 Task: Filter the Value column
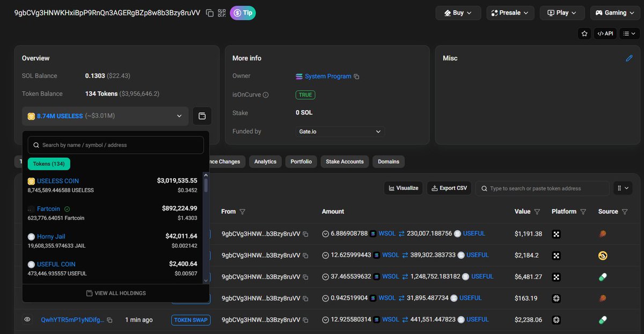pos(537,212)
